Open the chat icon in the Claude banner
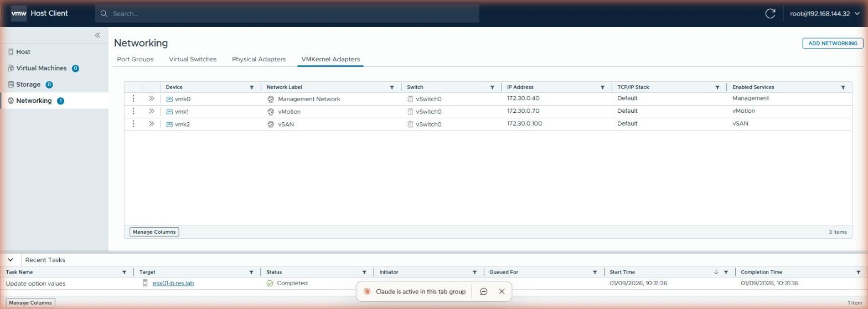The image size is (868, 309). 483,291
